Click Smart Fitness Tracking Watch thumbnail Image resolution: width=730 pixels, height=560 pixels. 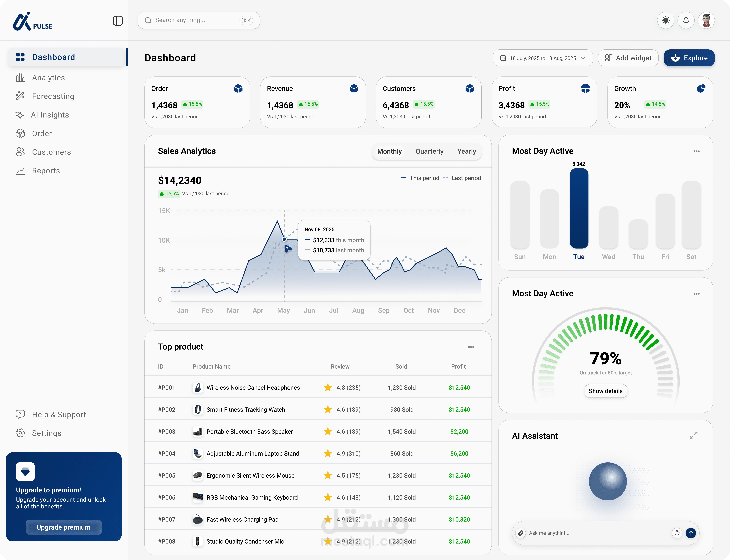pos(198,410)
